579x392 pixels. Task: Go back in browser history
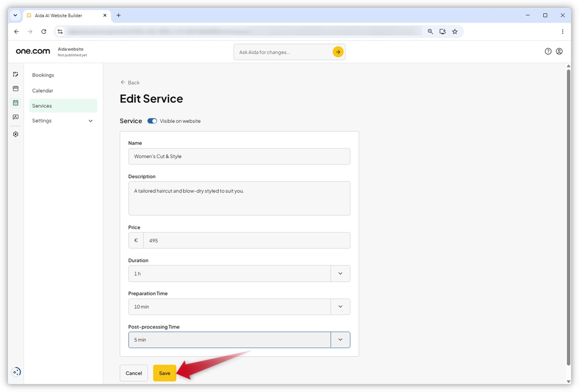(17, 31)
